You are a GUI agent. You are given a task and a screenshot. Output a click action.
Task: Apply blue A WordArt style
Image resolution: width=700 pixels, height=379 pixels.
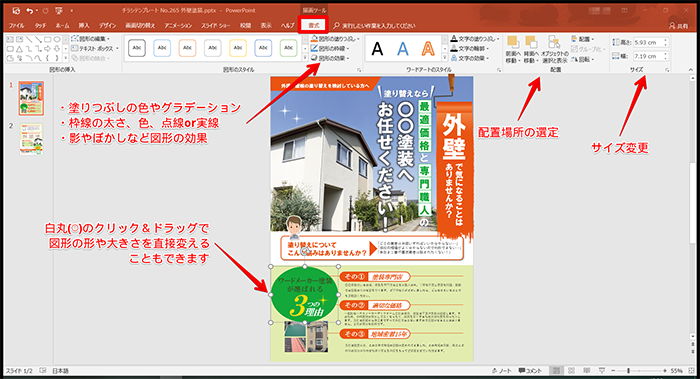tap(403, 48)
